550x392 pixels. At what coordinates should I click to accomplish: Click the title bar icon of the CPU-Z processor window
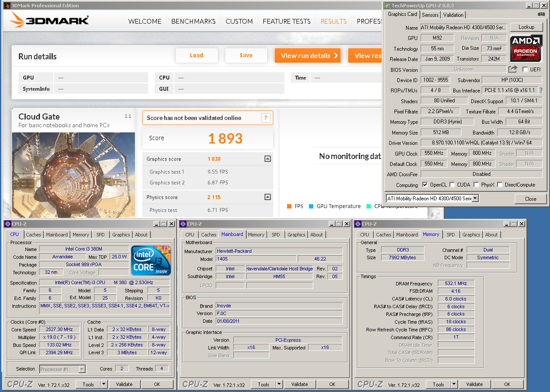tap(8, 224)
